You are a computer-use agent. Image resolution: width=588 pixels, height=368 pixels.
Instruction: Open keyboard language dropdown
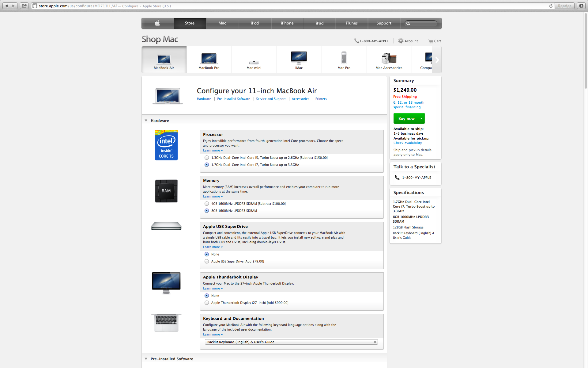pos(291,342)
